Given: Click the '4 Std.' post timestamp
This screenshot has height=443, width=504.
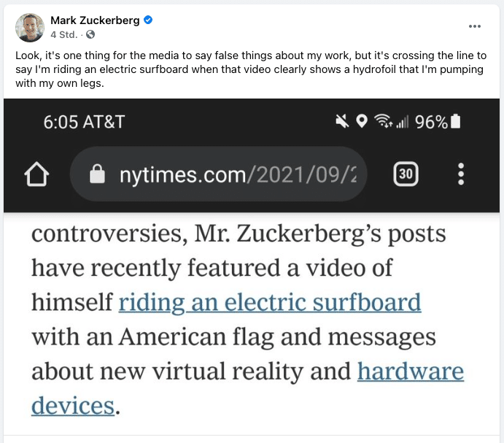Looking at the screenshot, I should point(64,34).
